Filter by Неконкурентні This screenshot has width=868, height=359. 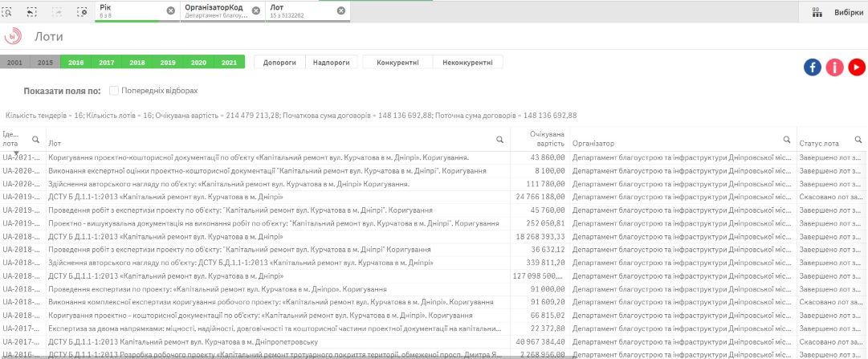(x=468, y=63)
